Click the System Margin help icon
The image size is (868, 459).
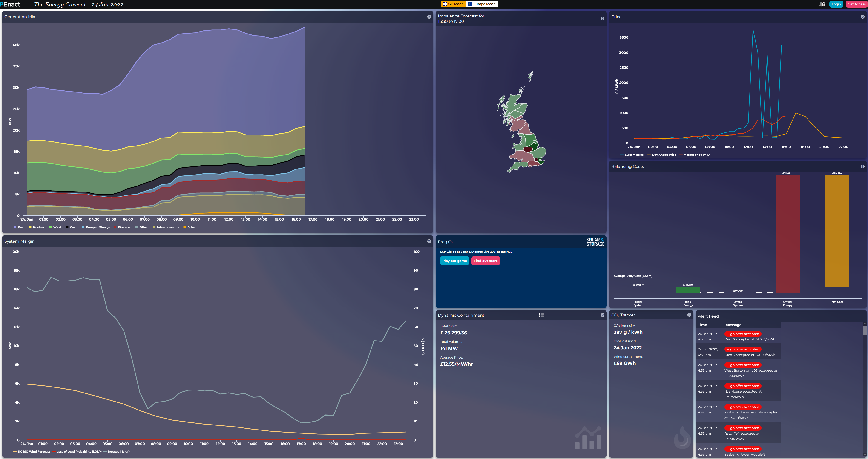click(x=429, y=241)
